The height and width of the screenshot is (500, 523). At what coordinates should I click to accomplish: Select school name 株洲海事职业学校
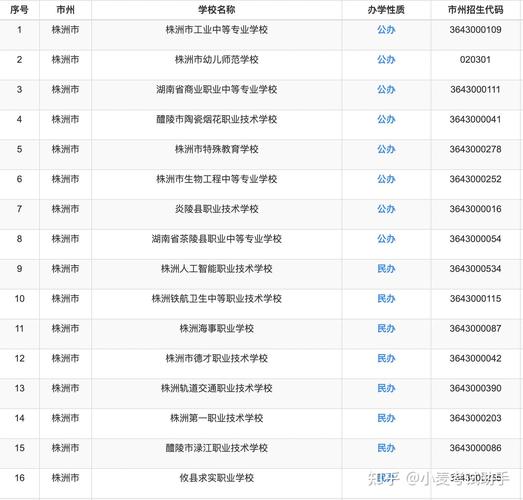tap(217, 329)
